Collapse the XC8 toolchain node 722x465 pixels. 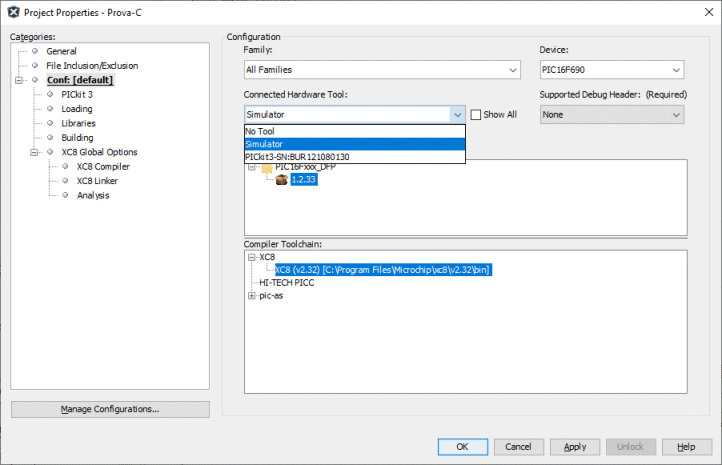[x=252, y=257]
